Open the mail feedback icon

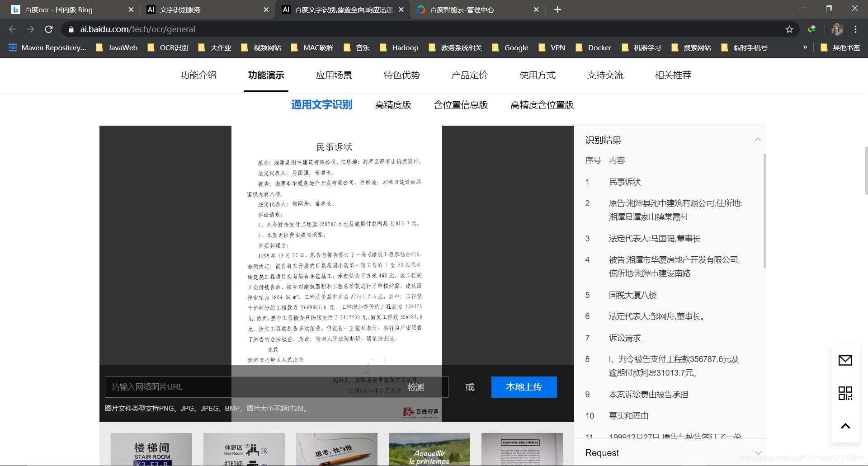click(x=845, y=360)
